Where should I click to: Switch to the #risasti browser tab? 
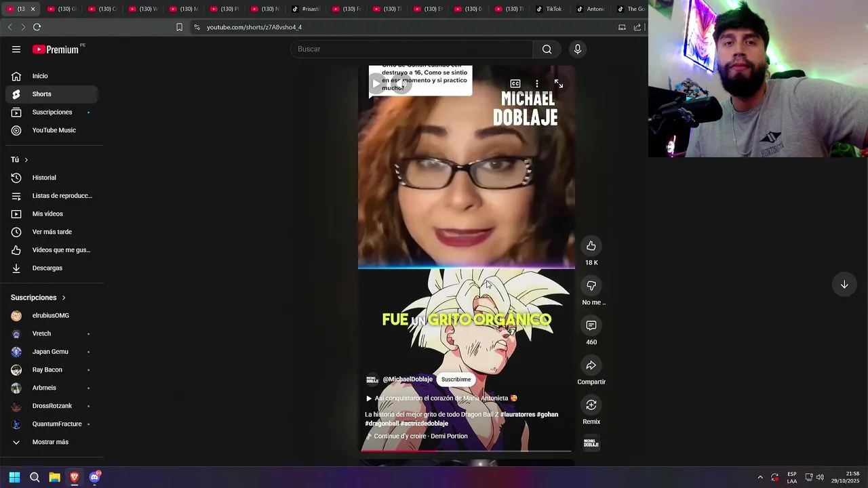pyautogui.click(x=307, y=9)
